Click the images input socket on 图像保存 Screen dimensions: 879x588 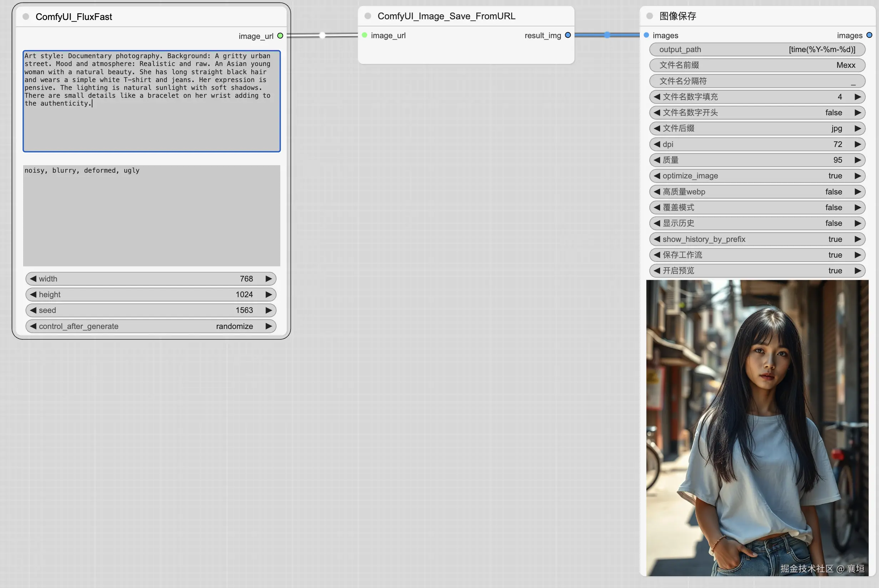point(646,35)
